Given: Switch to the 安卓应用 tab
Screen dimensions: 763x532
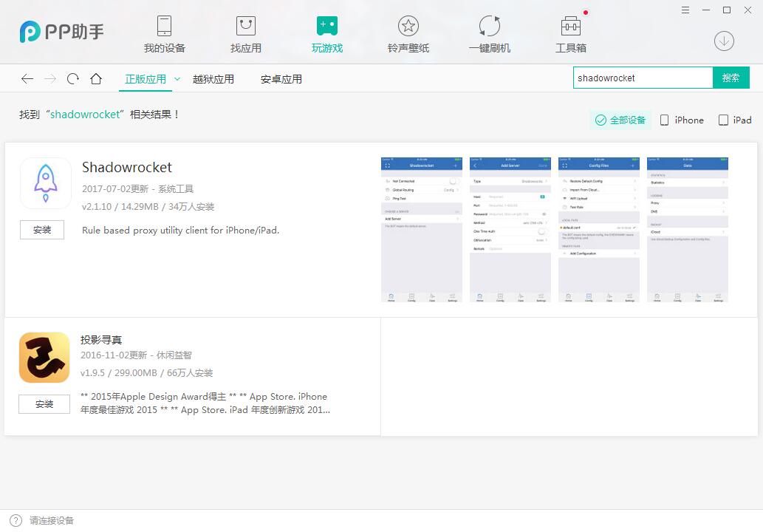Looking at the screenshot, I should [281, 79].
